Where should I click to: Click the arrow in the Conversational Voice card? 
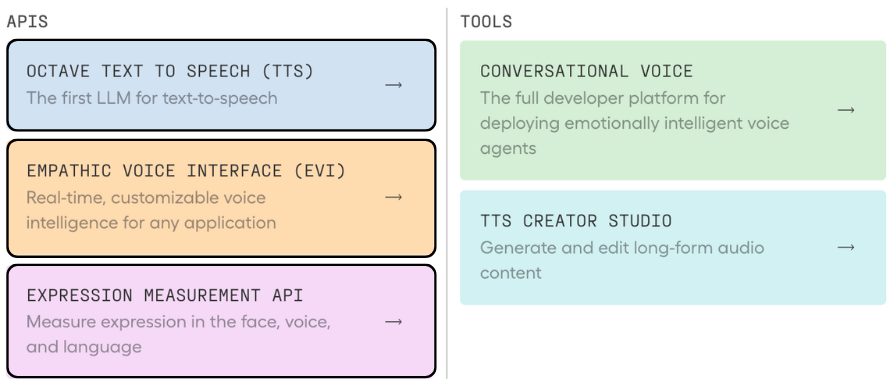tap(846, 110)
